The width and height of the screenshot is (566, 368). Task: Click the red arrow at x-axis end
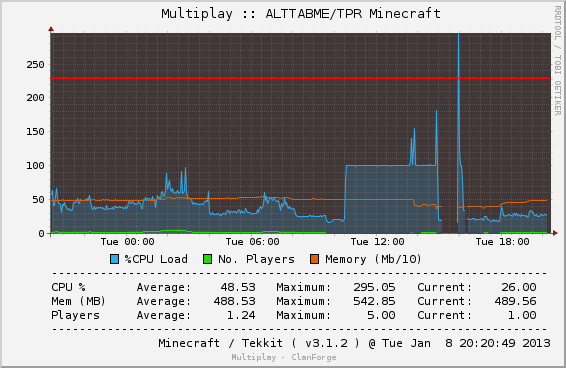[x=555, y=233]
